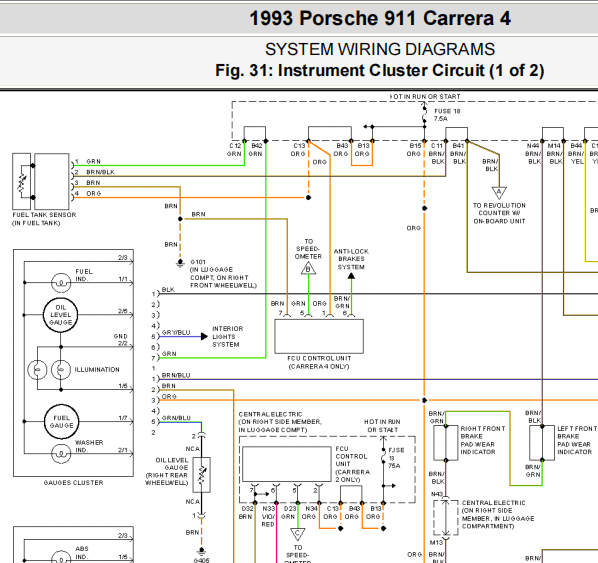
Task: Click the ABS Ind. lamp symbol
Action: [61, 558]
